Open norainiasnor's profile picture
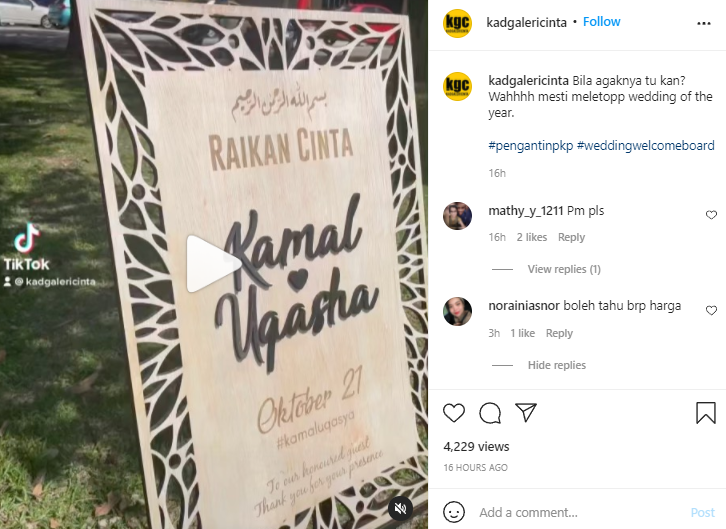The width and height of the screenshot is (726, 529). tap(457, 311)
